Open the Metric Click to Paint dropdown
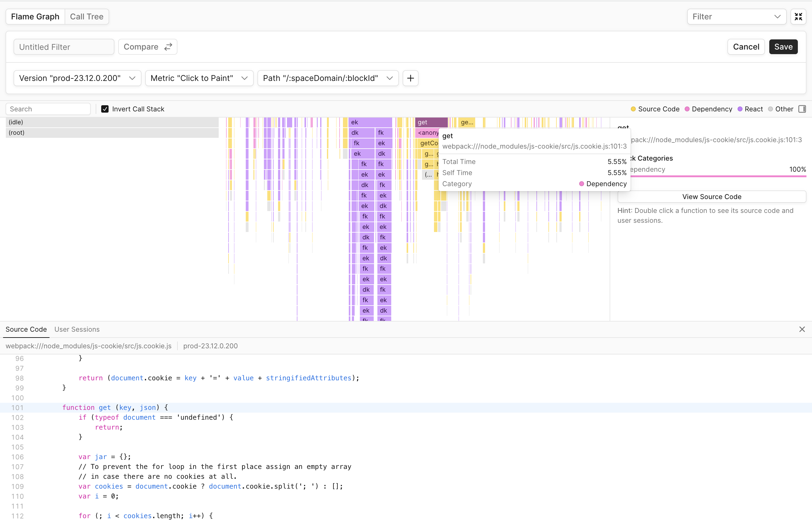 point(199,78)
